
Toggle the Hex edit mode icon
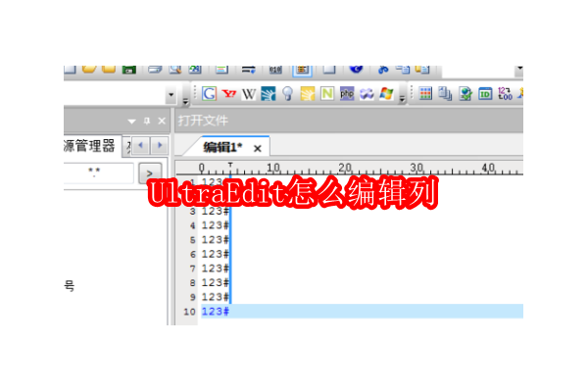[275, 70]
